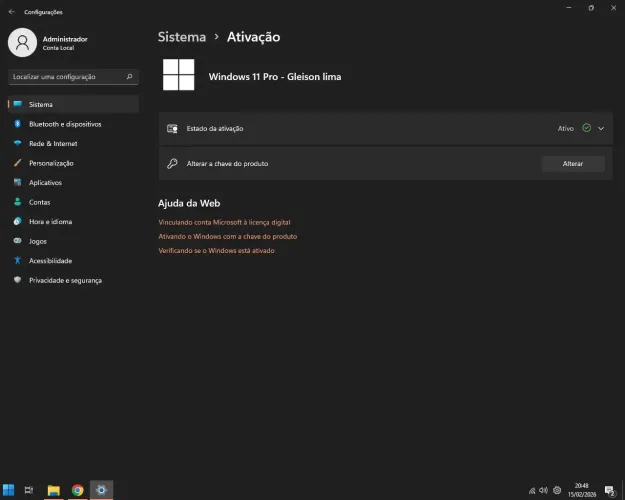
Task: Open Bluetooth e dispositivos settings
Action: pyautogui.click(x=73, y=124)
